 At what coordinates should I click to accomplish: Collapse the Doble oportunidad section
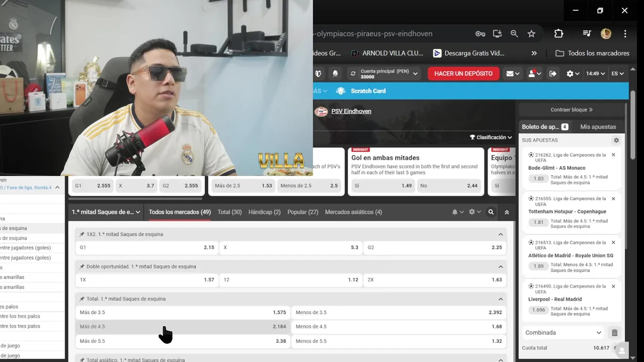tap(501, 266)
